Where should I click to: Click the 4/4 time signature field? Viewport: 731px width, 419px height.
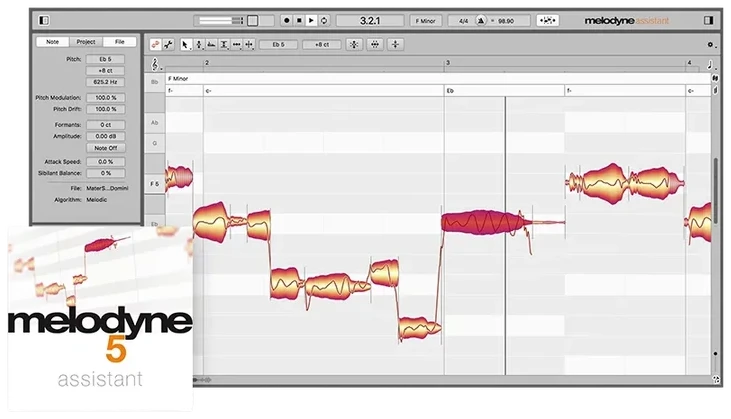pos(463,21)
